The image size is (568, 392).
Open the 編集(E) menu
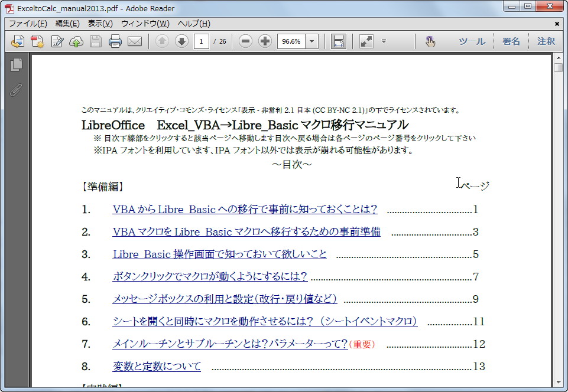pyautogui.click(x=67, y=24)
